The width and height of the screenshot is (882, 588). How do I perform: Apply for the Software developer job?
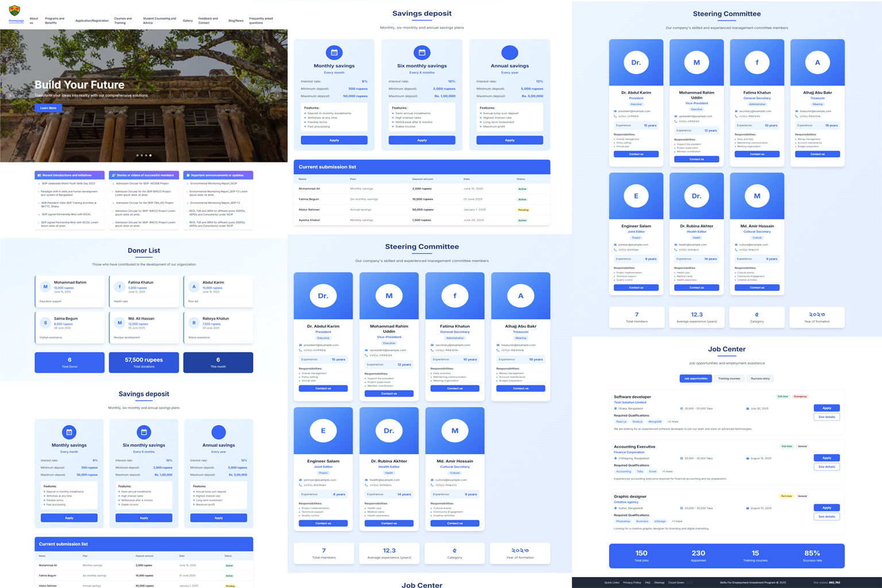pyautogui.click(x=826, y=408)
